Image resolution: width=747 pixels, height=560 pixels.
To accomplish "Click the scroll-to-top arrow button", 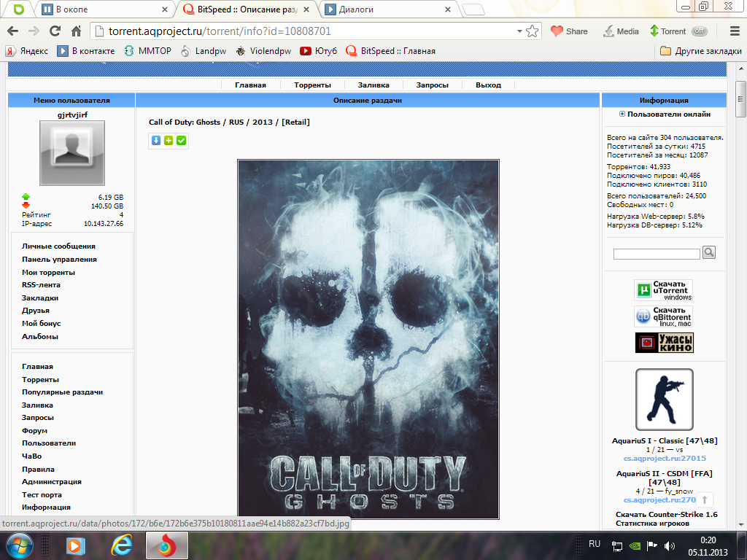I will (x=705, y=500).
